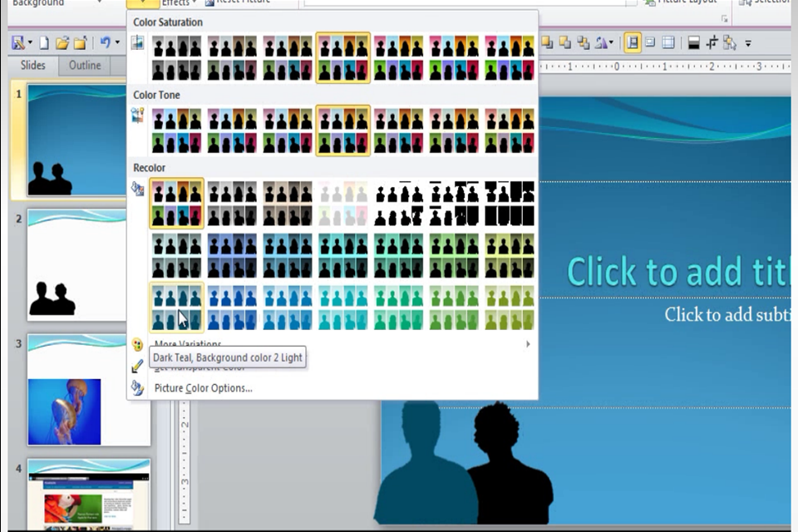Click the new blank document icon
The height and width of the screenshot is (532, 798).
pyautogui.click(x=44, y=42)
